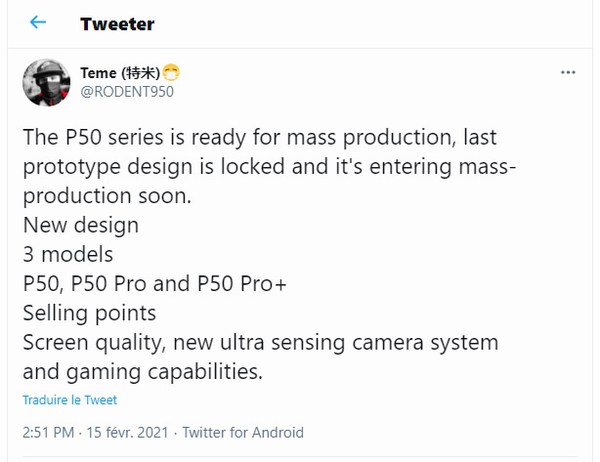600x462 pixels.
Task: Click the "3 models" line in the tweet
Action: (x=66, y=255)
